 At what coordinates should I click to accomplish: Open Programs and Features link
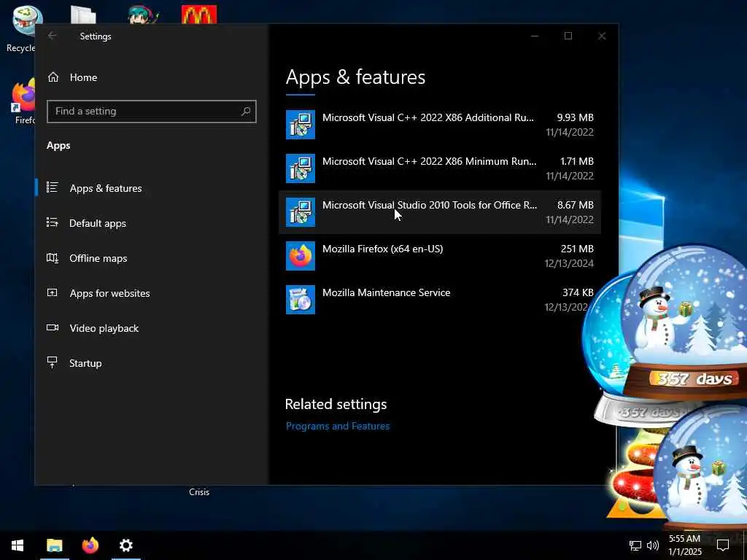click(338, 426)
